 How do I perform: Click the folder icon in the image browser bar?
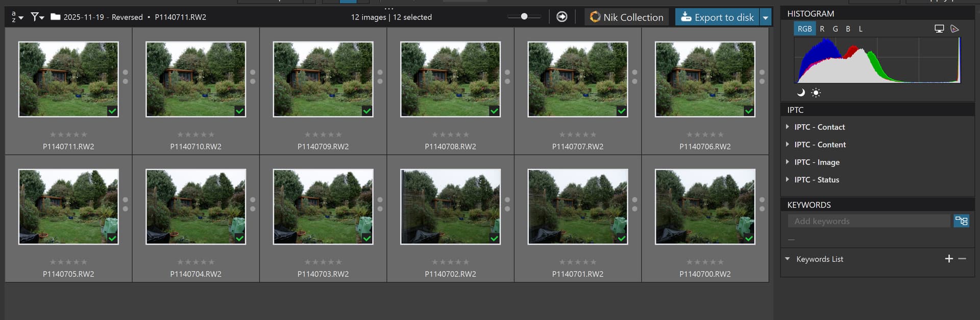[x=56, y=17]
